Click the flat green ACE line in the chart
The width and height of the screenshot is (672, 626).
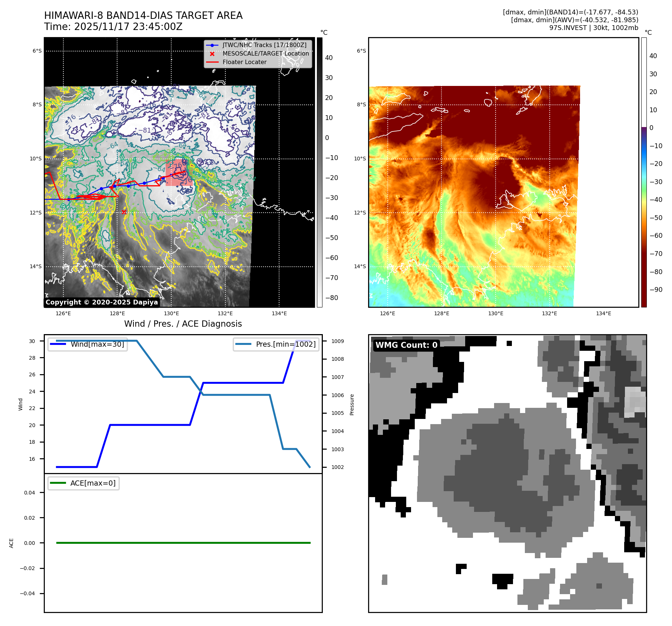[x=183, y=543]
